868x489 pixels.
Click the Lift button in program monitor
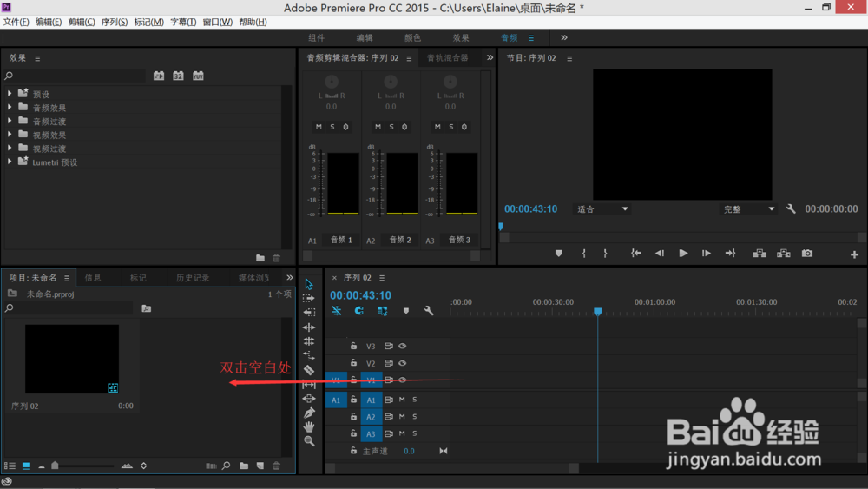[x=759, y=253]
